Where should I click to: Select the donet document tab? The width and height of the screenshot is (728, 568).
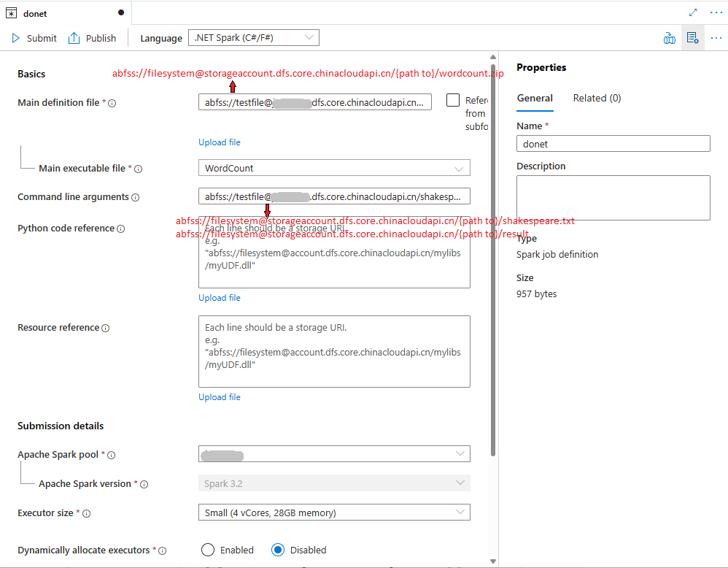coord(65,13)
